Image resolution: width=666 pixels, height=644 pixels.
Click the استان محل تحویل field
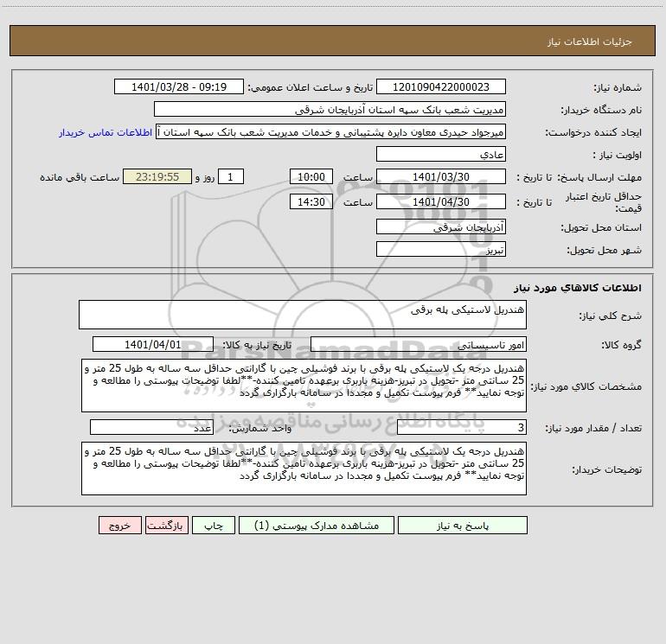pyautogui.click(x=441, y=227)
